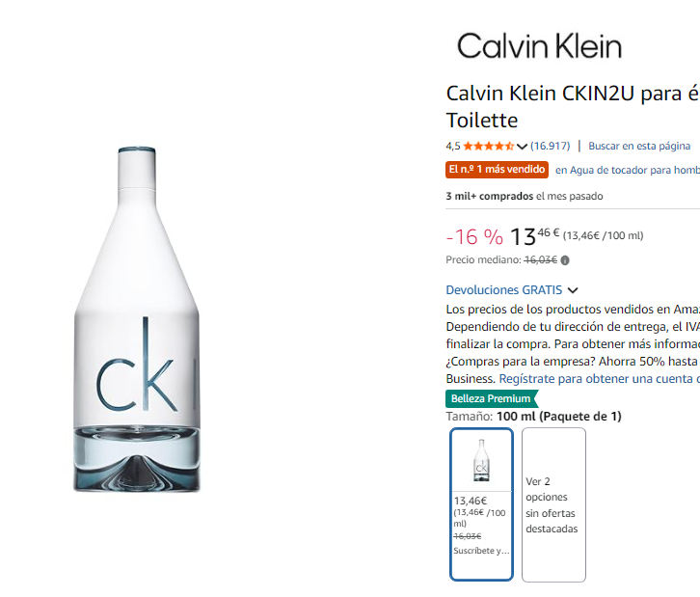
Task: Click the bottle thumbnail in the size option
Action: point(481,460)
